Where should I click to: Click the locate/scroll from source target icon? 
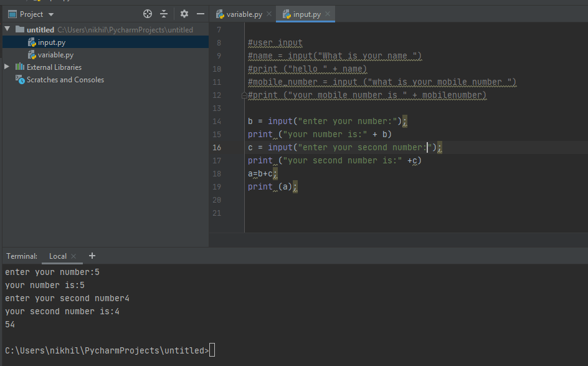tap(148, 14)
